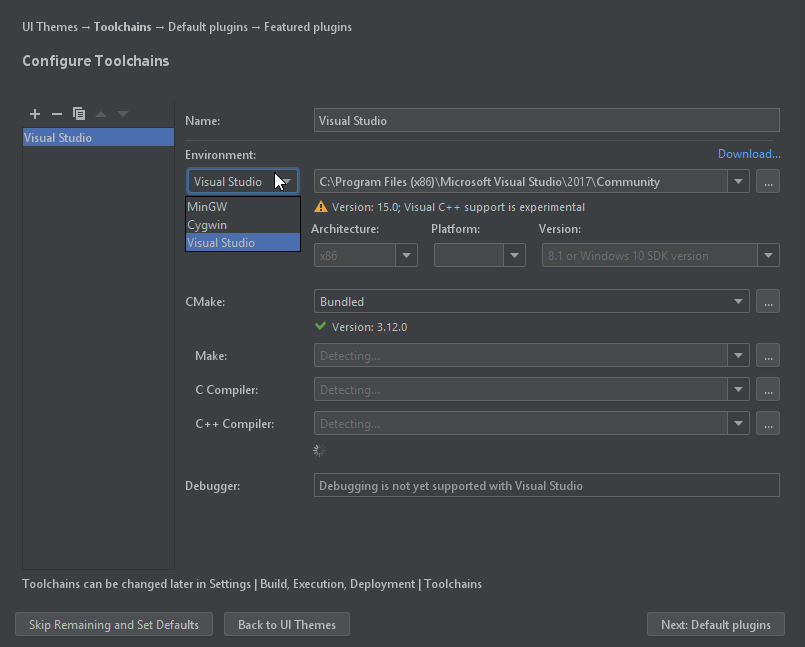Proceed to Next: Default plugins
Image resolution: width=805 pixels, height=647 pixels.
716,624
